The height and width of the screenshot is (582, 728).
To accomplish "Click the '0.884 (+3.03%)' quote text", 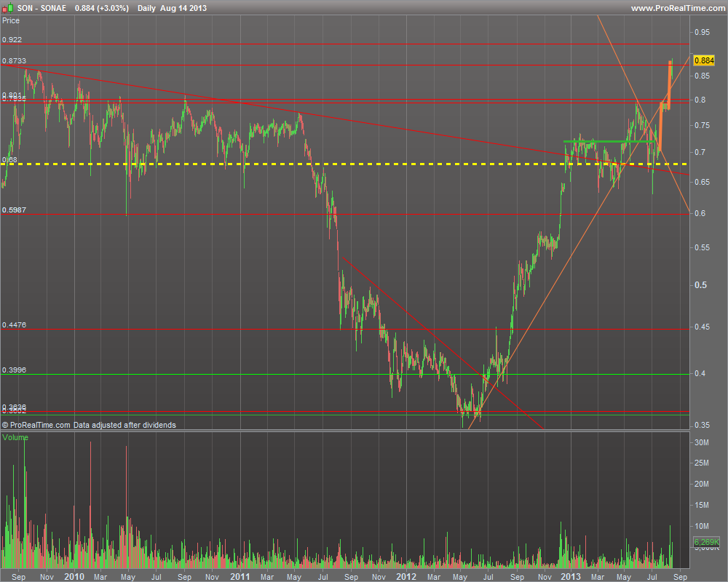I will coord(102,8).
